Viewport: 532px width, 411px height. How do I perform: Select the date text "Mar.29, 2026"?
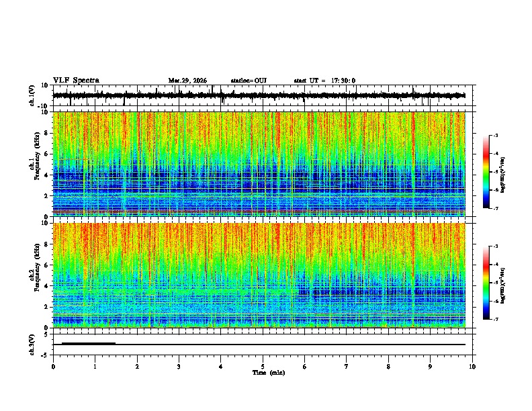(187, 81)
